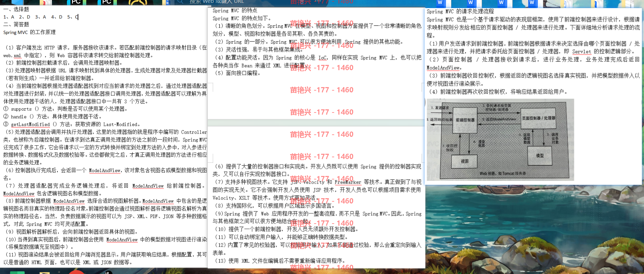Click the 搜索 Web 或键入 URL search field

216,2
